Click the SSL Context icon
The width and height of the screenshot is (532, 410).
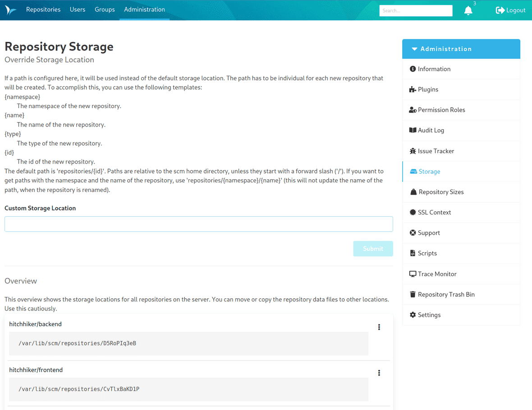point(412,212)
